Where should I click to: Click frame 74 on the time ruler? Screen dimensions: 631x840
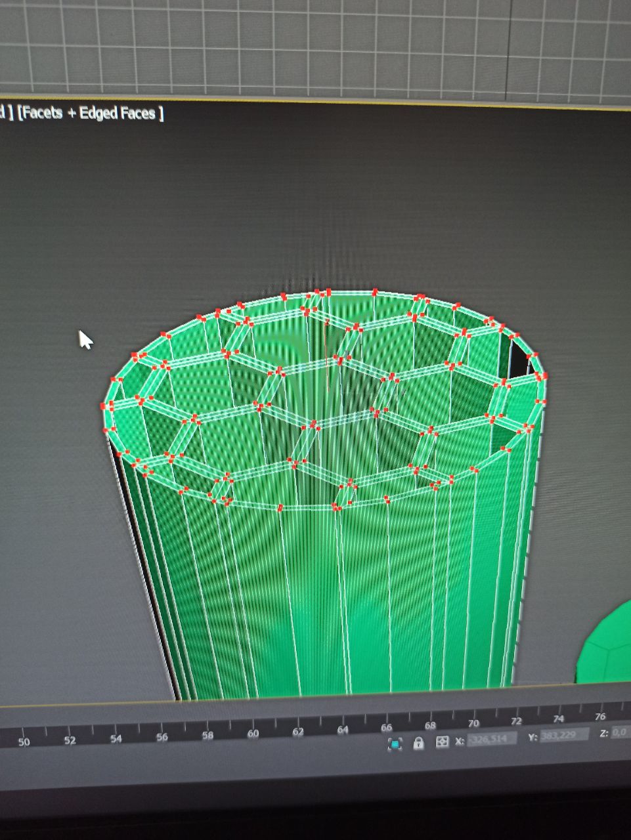click(559, 719)
